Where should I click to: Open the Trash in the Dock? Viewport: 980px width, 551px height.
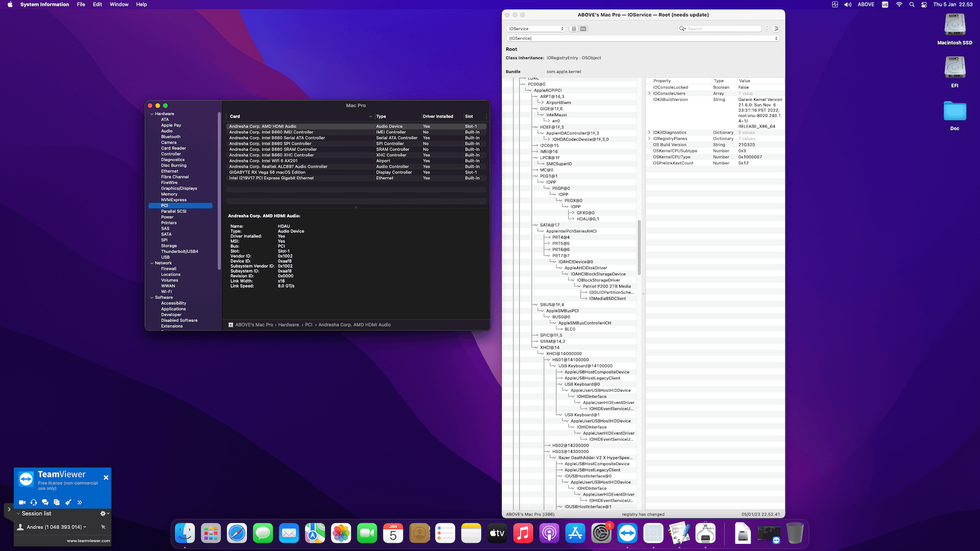click(x=795, y=534)
